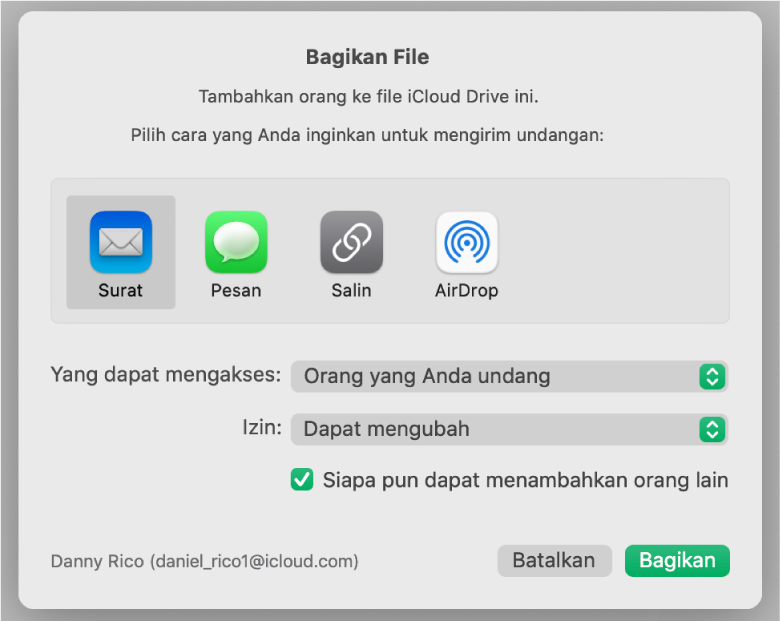This screenshot has width=780, height=622.
Task: Click the 'Izin:' label
Action: point(262,427)
